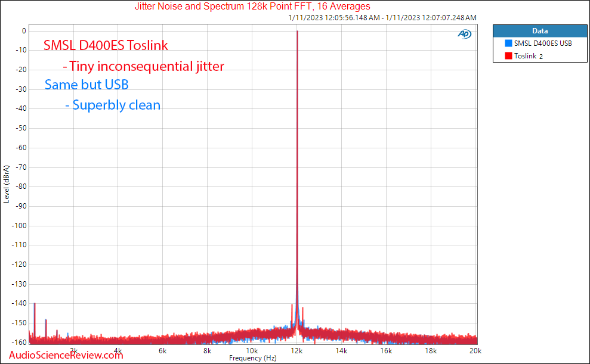Click the '20k' frequency tick label
The image size is (590, 364).
click(475, 351)
